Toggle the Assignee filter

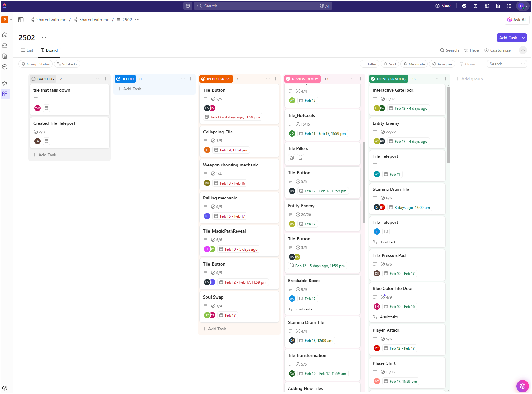click(x=442, y=64)
